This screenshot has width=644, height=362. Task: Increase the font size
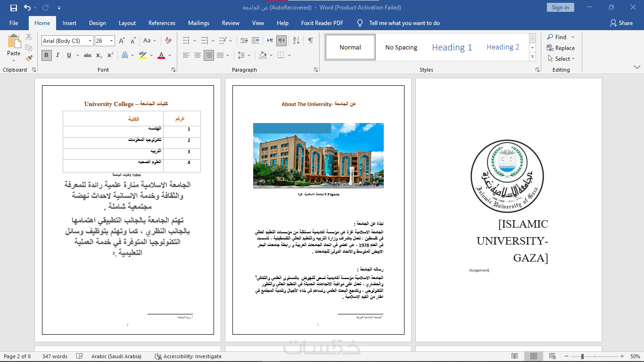click(x=122, y=41)
